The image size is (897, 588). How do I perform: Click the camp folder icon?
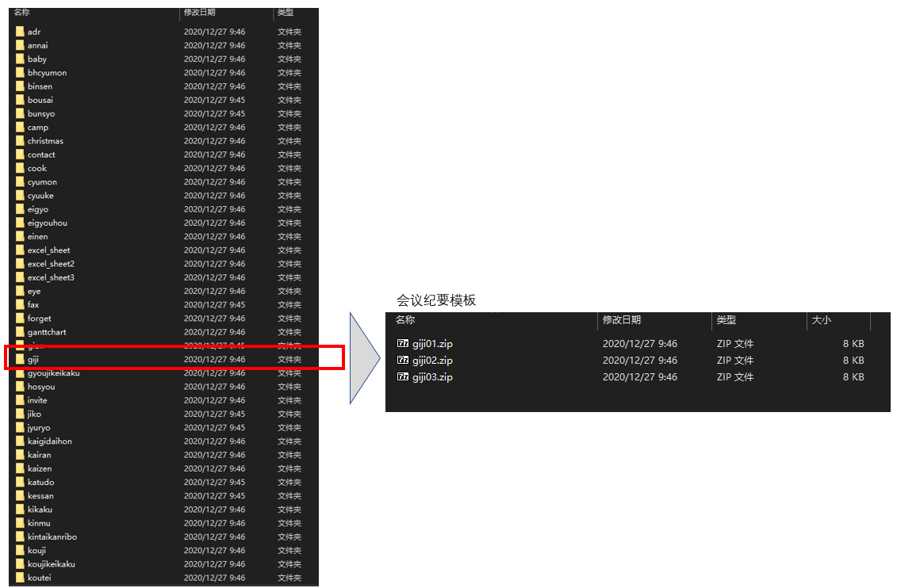coord(20,128)
